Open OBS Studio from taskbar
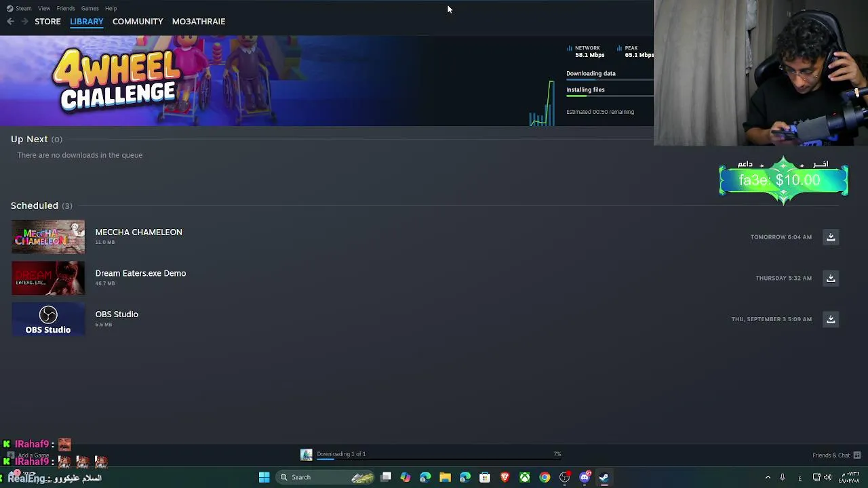Screen dimensions: 868x488 coord(565,477)
